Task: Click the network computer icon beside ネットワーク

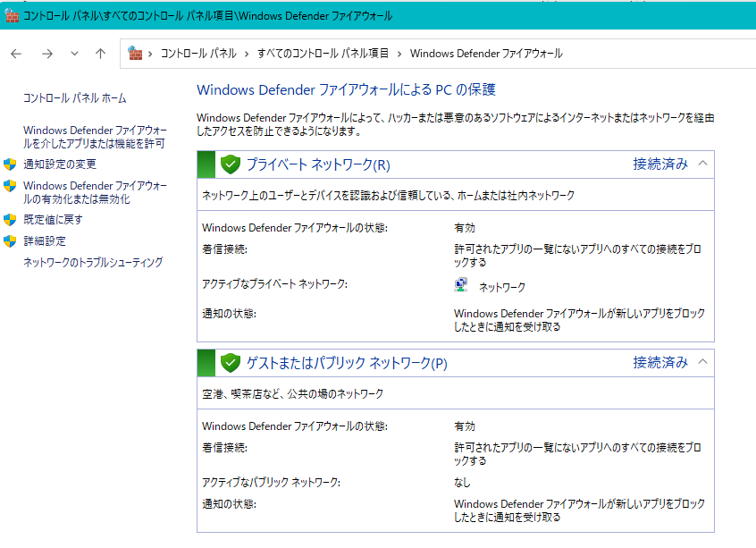Action: [x=461, y=286]
